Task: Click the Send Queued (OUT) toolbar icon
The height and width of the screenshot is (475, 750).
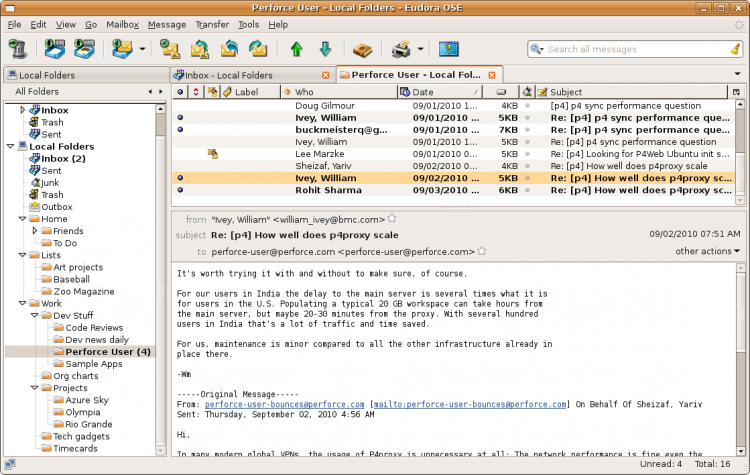Action: point(85,49)
